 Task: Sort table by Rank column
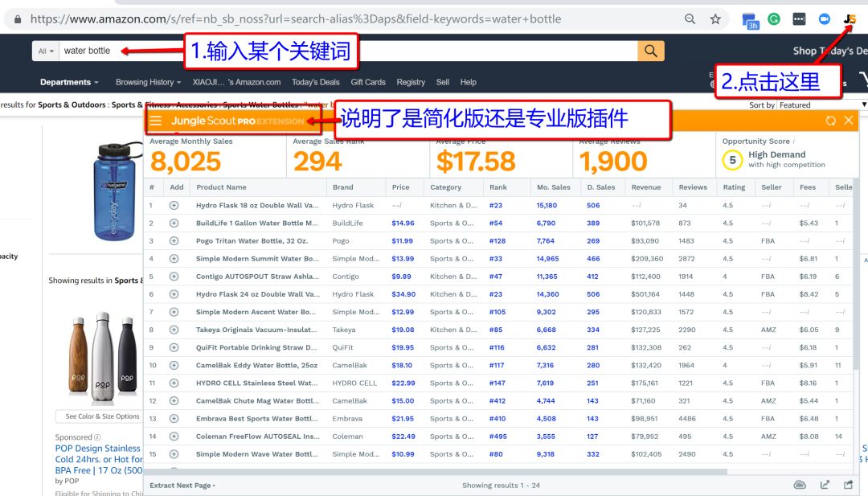(x=498, y=187)
